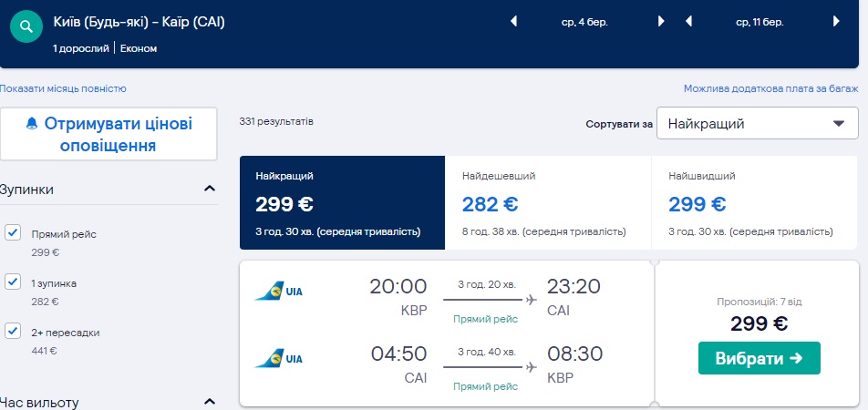
Task: Select the Найшвидший 299 € tab
Action: click(754, 202)
